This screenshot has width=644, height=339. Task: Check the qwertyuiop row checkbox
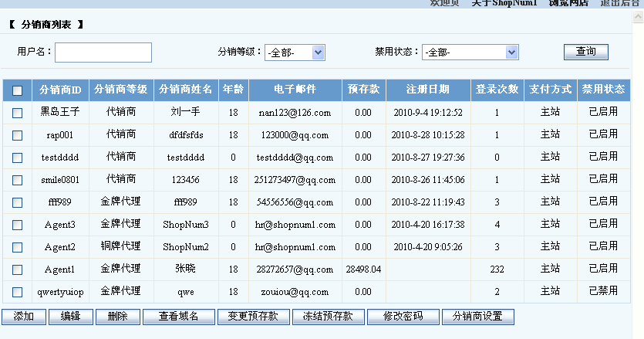[x=18, y=292]
